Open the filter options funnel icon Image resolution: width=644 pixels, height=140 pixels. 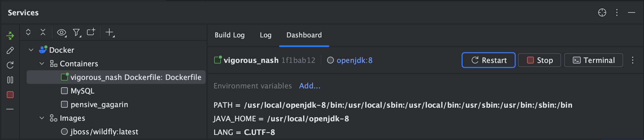click(x=77, y=33)
